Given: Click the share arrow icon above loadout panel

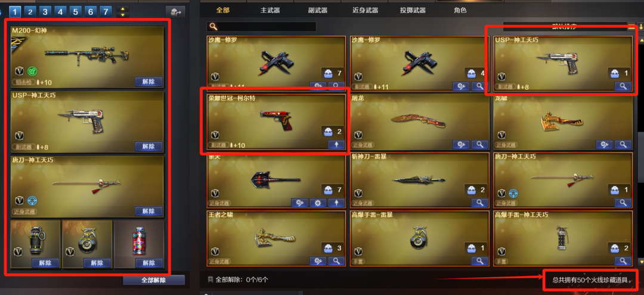Looking at the screenshot, I should point(175,12).
